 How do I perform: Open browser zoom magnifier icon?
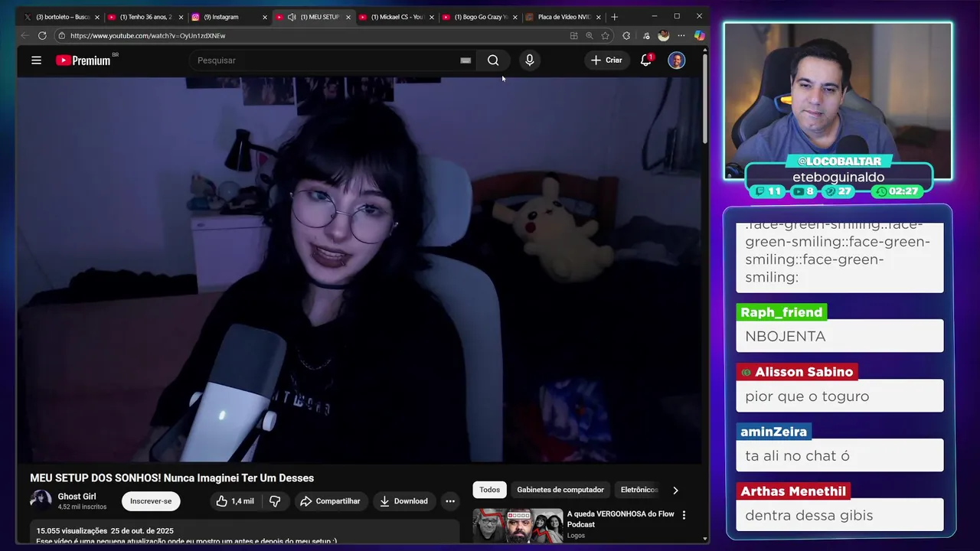pos(590,35)
